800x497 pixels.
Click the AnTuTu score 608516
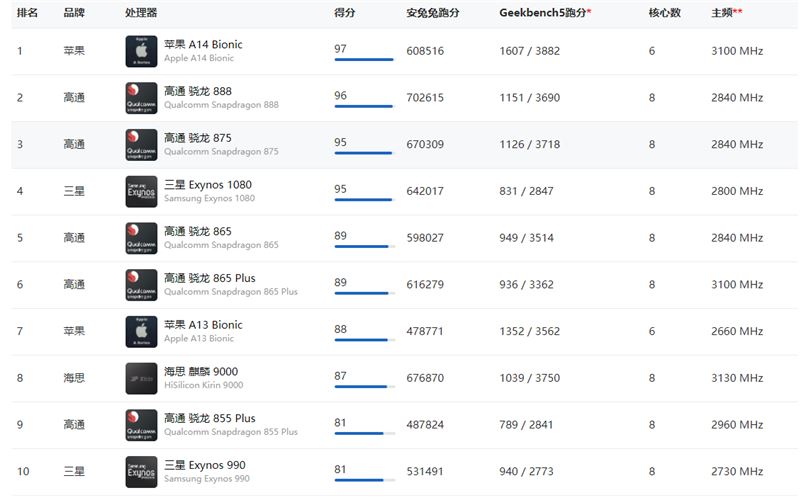425,51
